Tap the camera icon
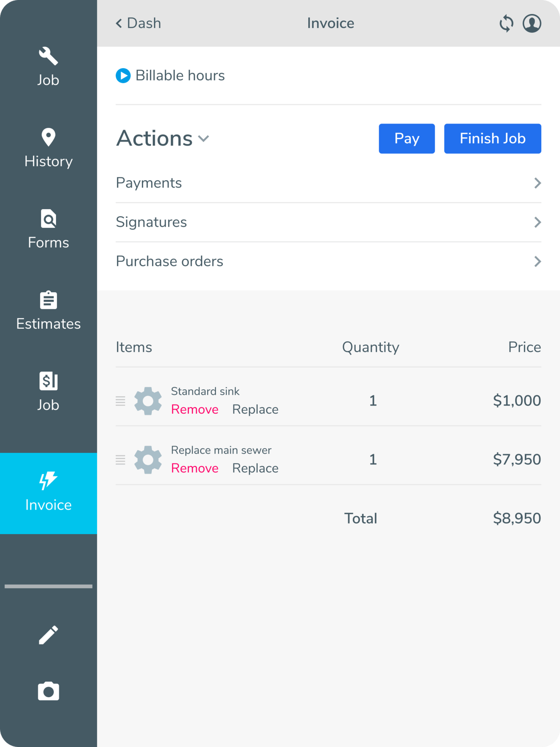This screenshot has height=747, width=560. [49, 691]
